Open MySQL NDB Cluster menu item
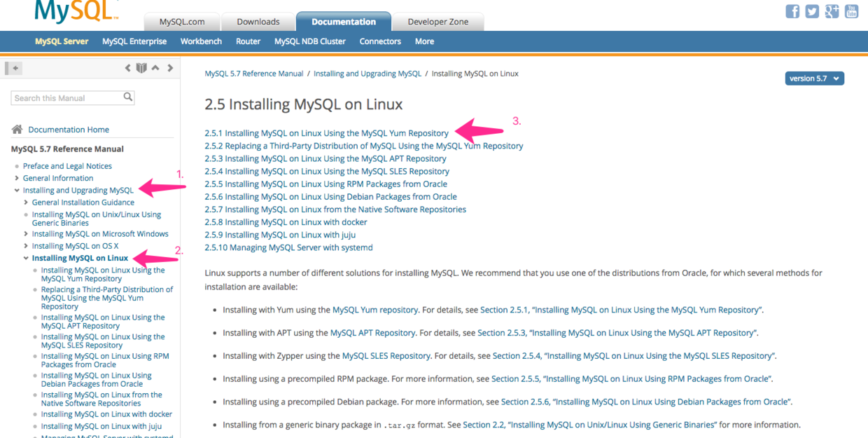 [310, 41]
